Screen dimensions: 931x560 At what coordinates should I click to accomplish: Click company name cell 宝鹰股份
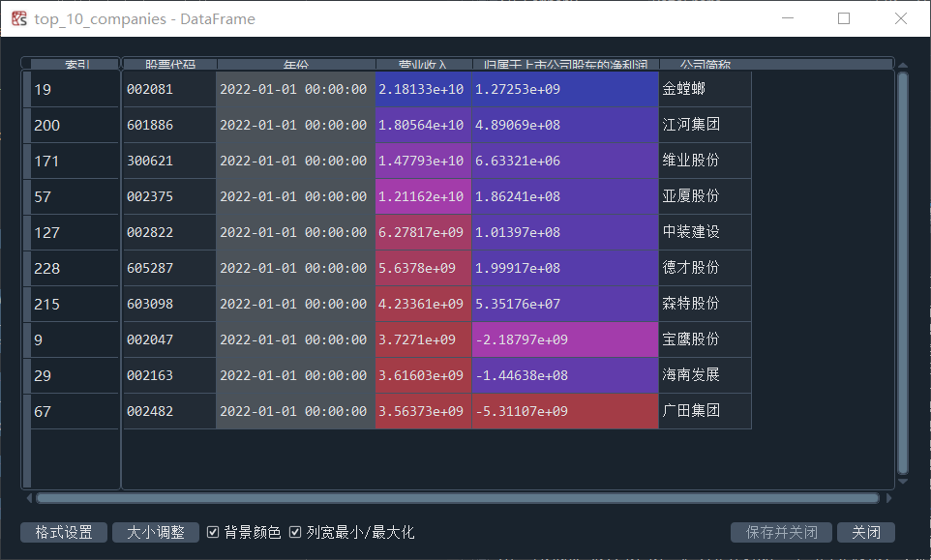pyautogui.click(x=705, y=339)
